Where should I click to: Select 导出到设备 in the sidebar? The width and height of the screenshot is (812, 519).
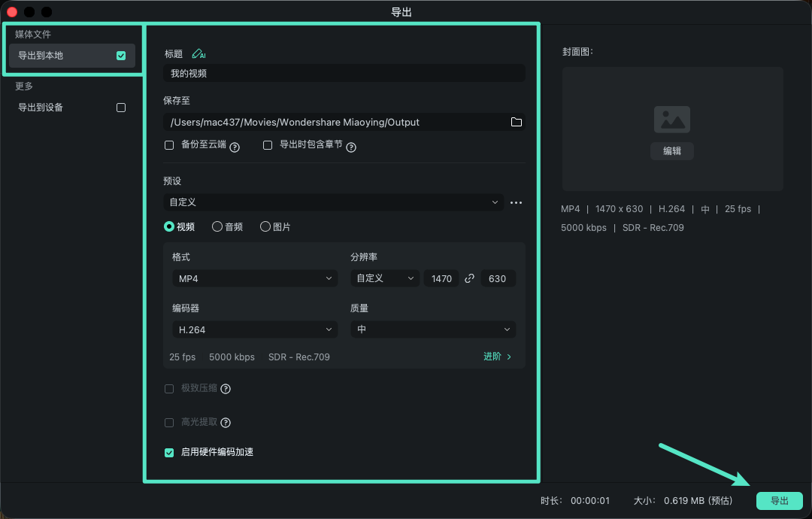(72, 108)
